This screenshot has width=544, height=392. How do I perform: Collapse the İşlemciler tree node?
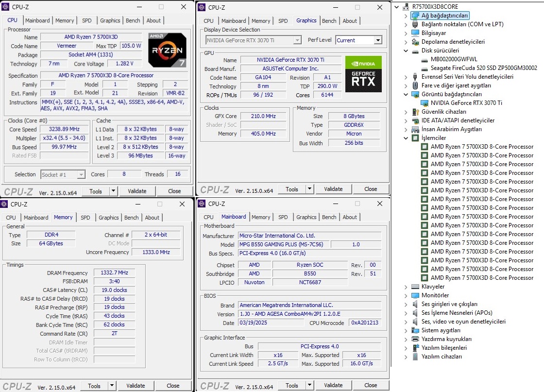point(406,138)
